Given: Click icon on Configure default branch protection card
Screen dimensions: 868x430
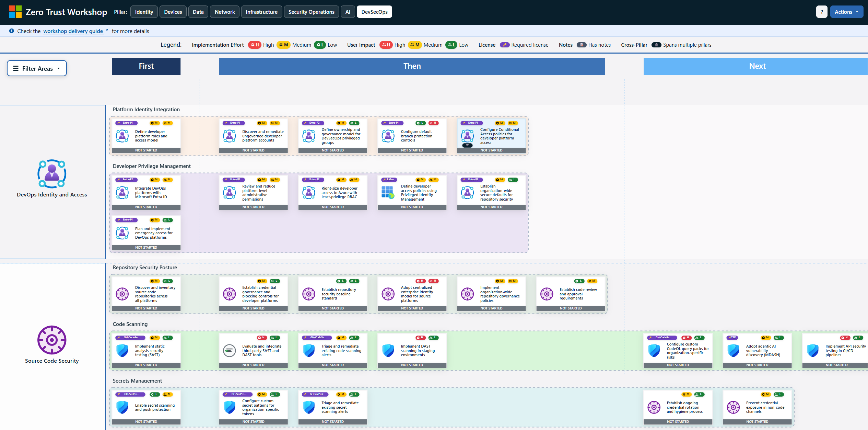Looking at the screenshot, I should (388, 136).
